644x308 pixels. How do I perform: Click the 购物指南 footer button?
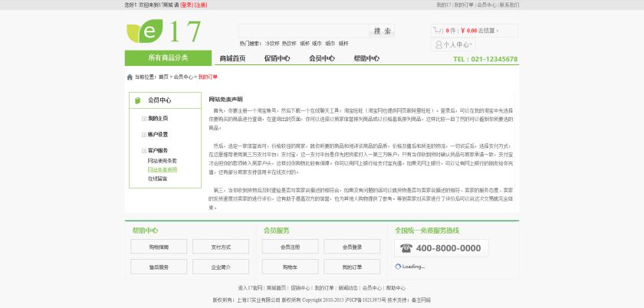tap(159, 247)
